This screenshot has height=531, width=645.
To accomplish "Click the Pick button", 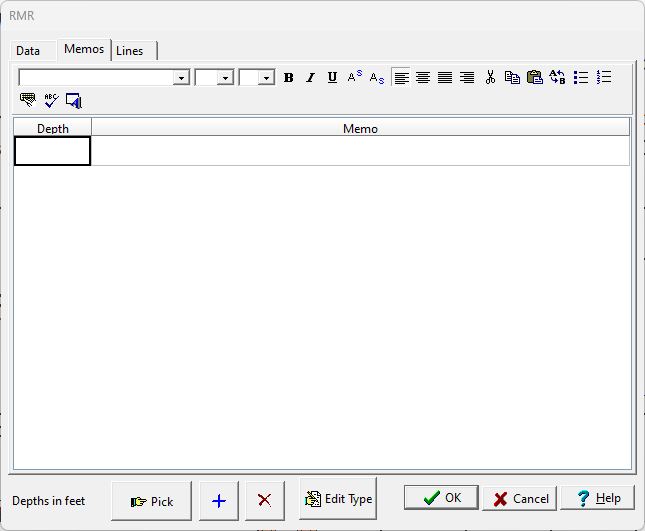I will tap(151, 501).
